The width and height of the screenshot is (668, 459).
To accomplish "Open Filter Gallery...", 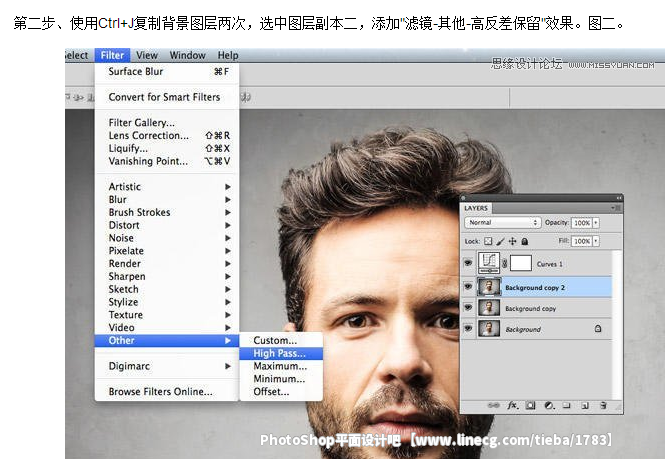I will 167,123.
